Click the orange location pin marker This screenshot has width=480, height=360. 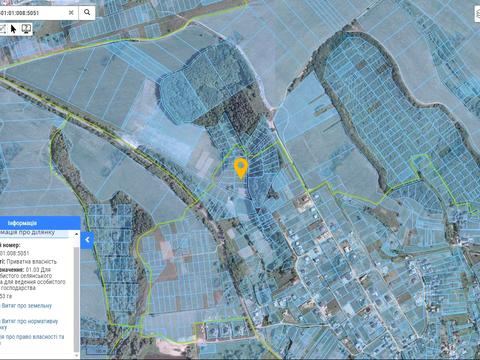pyautogui.click(x=241, y=168)
